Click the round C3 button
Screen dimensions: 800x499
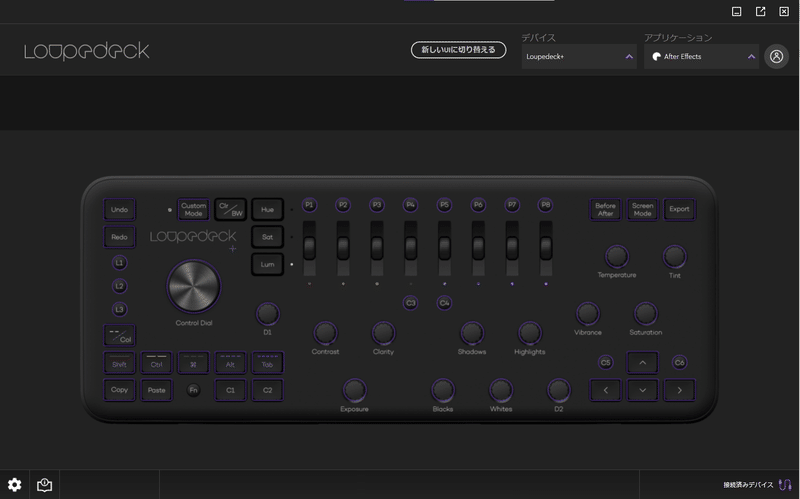coord(410,303)
